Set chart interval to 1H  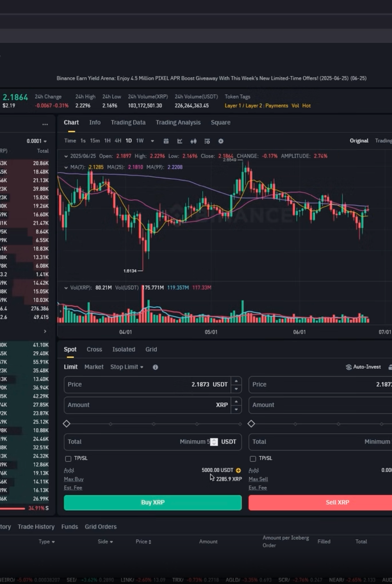coord(107,141)
